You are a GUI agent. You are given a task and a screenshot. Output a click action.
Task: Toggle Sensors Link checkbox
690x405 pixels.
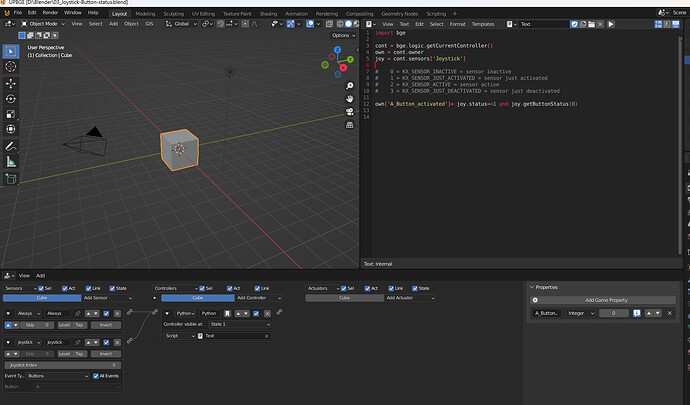click(88, 288)
